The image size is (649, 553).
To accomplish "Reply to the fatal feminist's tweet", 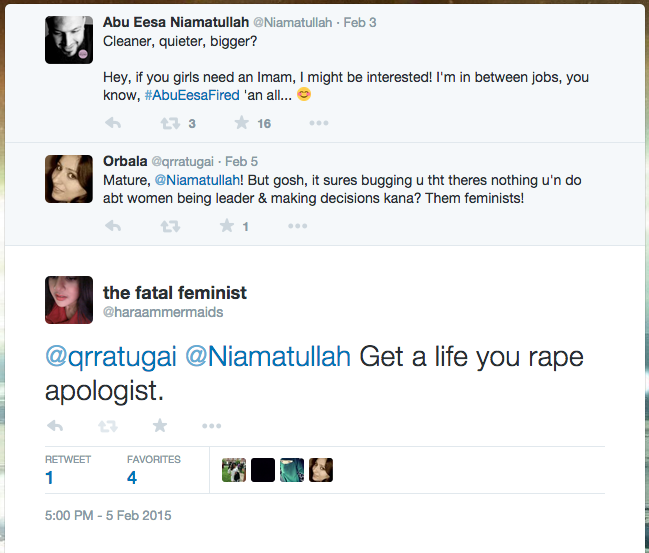I will point(55,425).
